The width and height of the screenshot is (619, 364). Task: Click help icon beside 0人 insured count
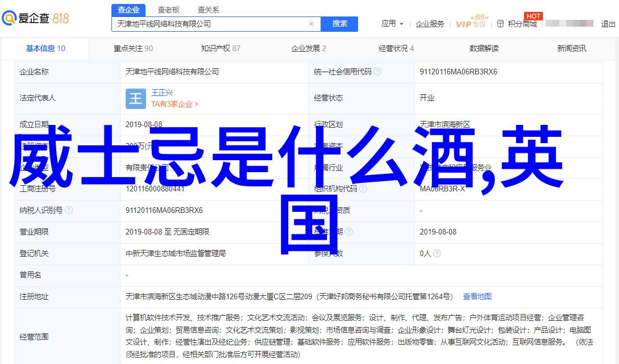click(x=437, y=253)
